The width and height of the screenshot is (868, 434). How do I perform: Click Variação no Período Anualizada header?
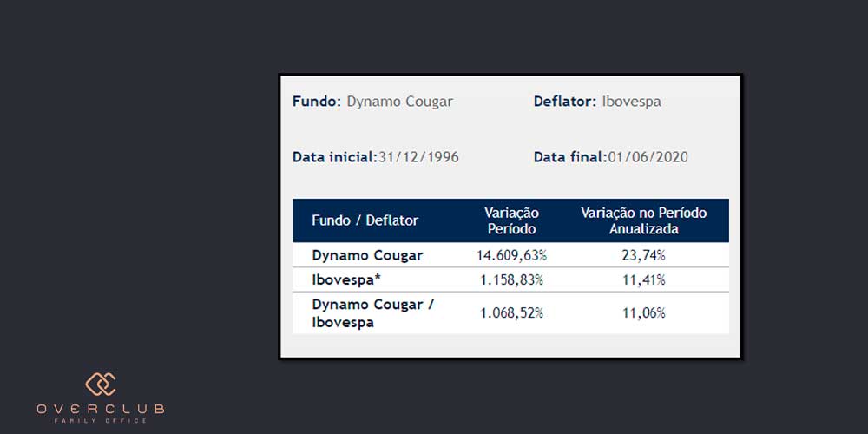643,220
